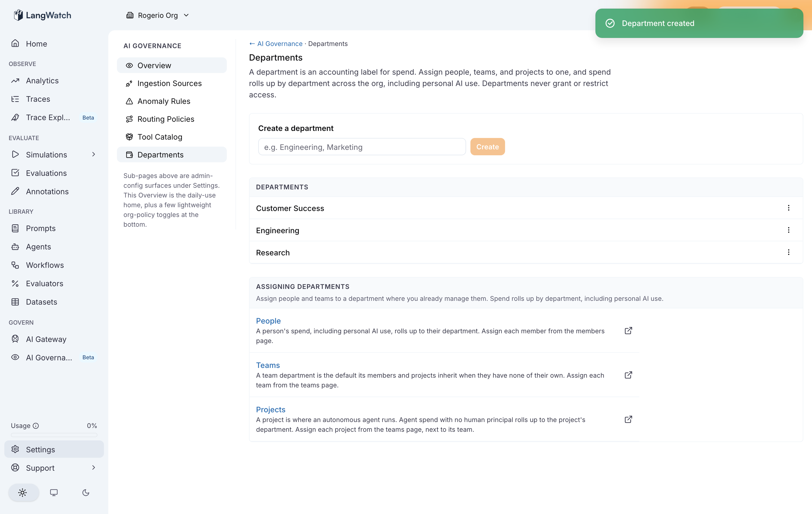This screenshot has width=812, height=514.
Task: Switch to light theme sun icon
Action: click(x=22, y=492)
